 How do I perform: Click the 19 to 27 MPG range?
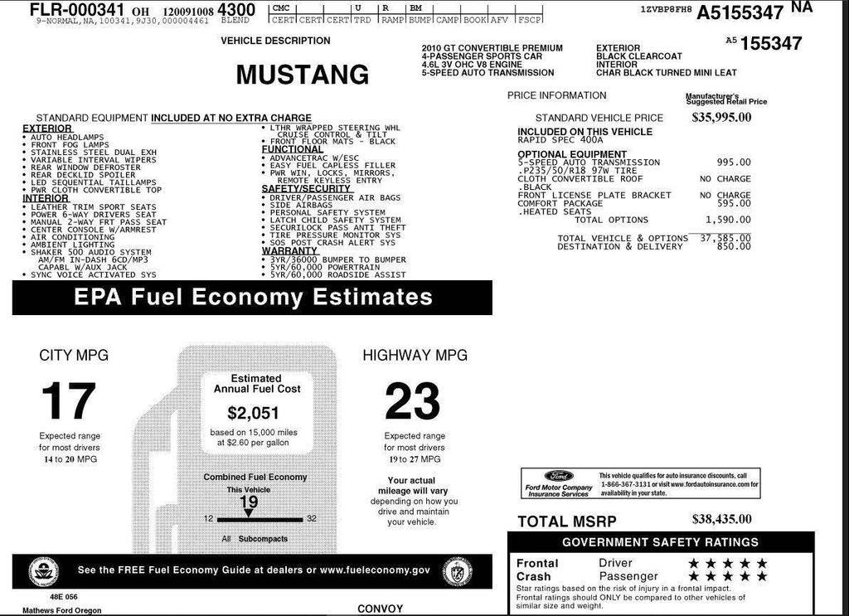[x=415, y=459]
